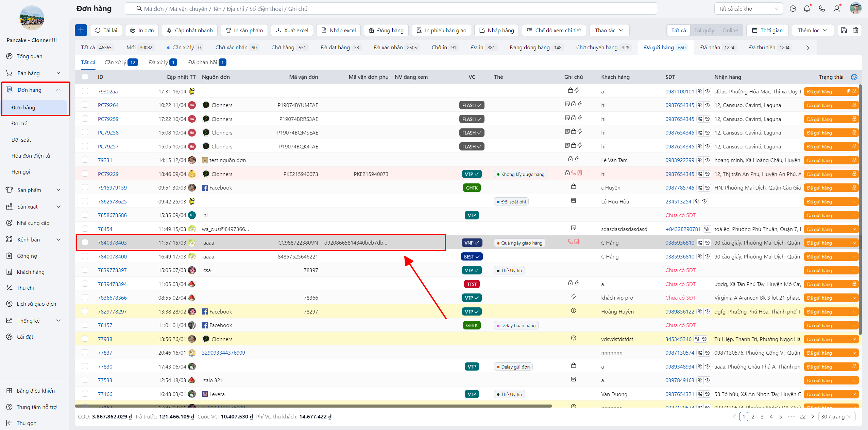Viewport: 868px width, 430px height.
Task: Check the box for order 7840378403
Action: click(85, 243)
